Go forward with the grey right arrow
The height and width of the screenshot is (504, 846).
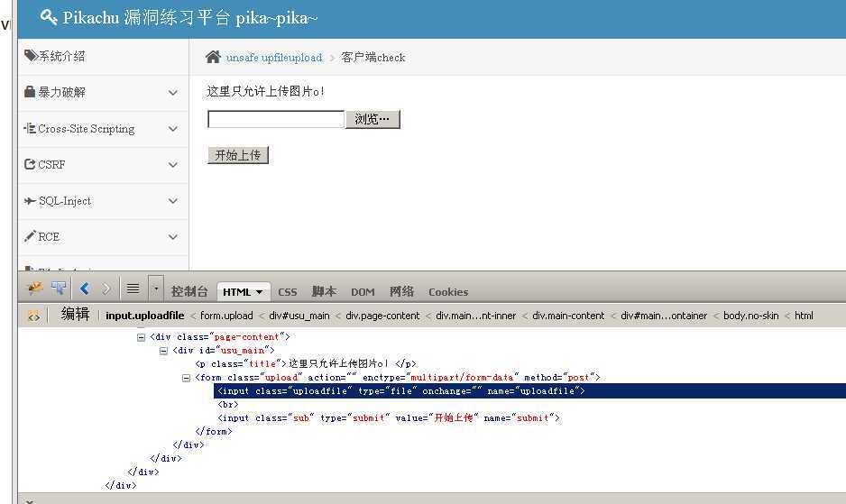[106, 289]
